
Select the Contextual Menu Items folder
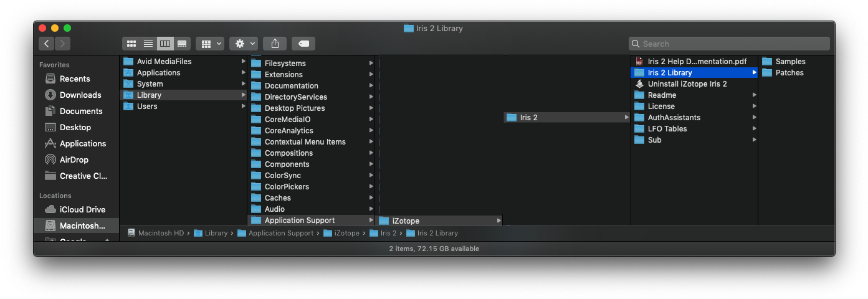(x=312, y=141)
